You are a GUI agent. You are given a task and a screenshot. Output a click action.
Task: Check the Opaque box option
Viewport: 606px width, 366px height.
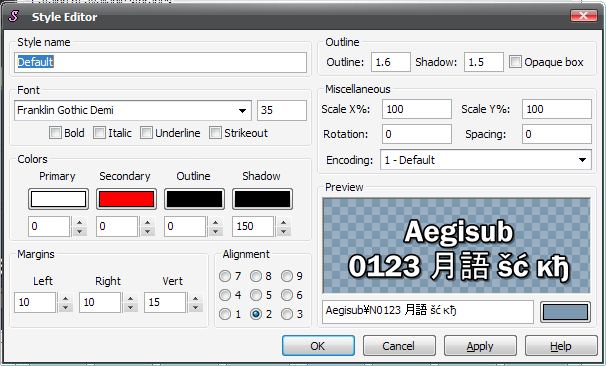[x=515, y=62]
